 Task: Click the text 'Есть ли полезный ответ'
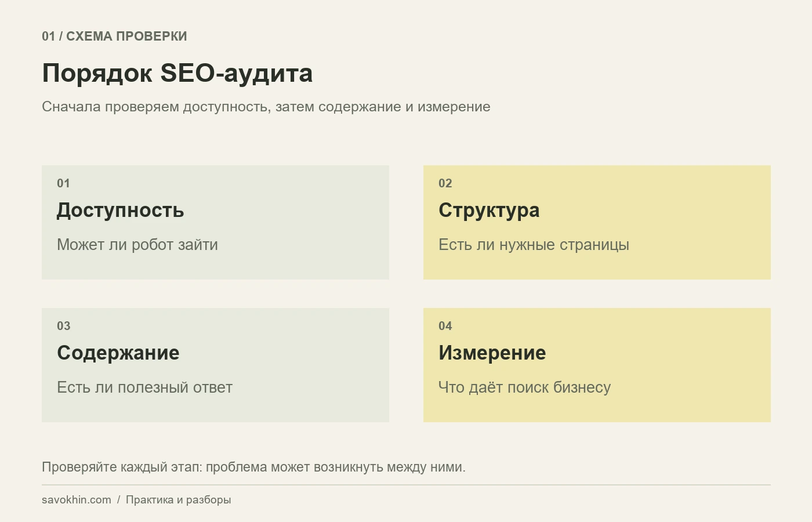coord(144,387)
